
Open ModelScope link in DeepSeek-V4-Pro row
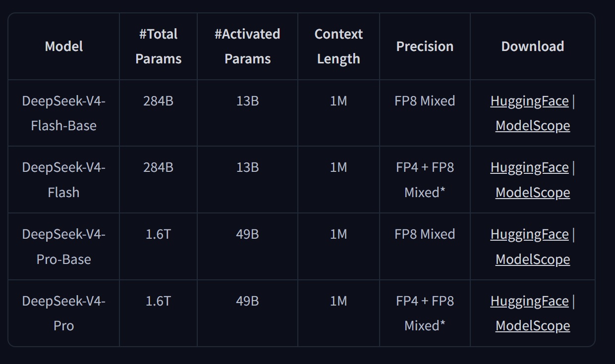[533, 326]
